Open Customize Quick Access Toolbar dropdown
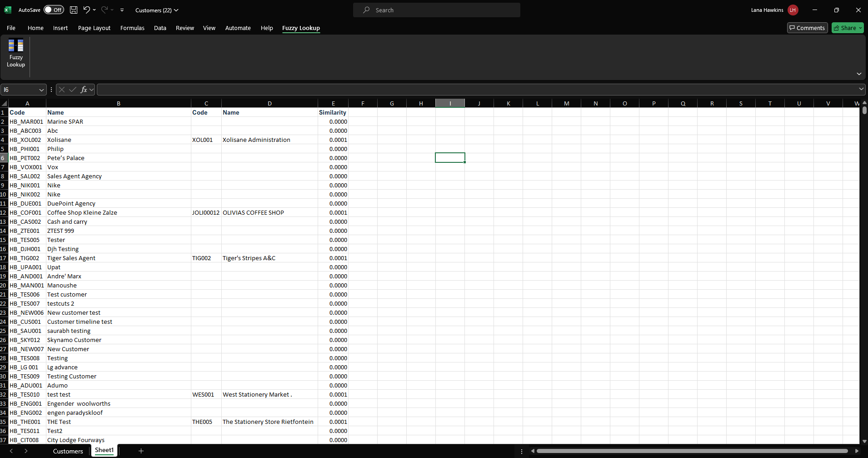868x458 pixels. (x=122, y=10)
